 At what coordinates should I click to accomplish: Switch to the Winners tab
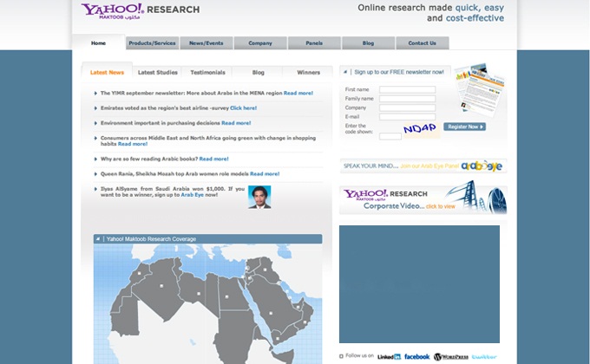pyautogui.click(x=309, y=72)
